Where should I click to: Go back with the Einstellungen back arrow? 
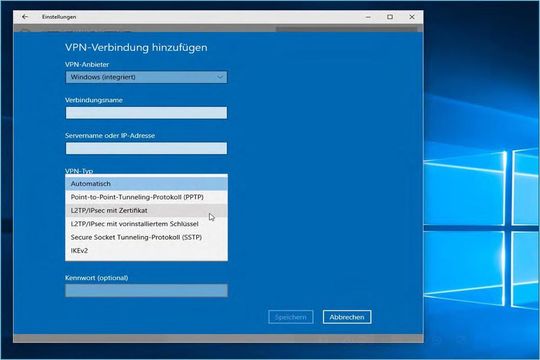(25, 17)
